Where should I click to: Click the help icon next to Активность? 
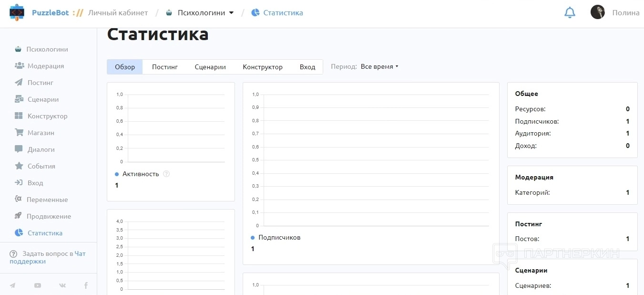pos(166,174)
